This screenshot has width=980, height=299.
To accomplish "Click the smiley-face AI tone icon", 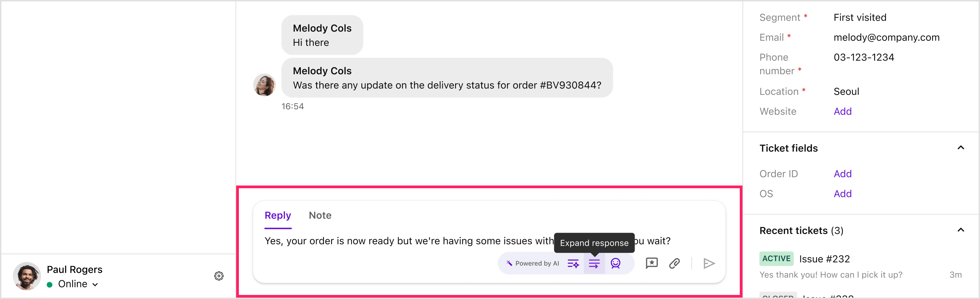I will pyautogui.click(x=615, y=263).
